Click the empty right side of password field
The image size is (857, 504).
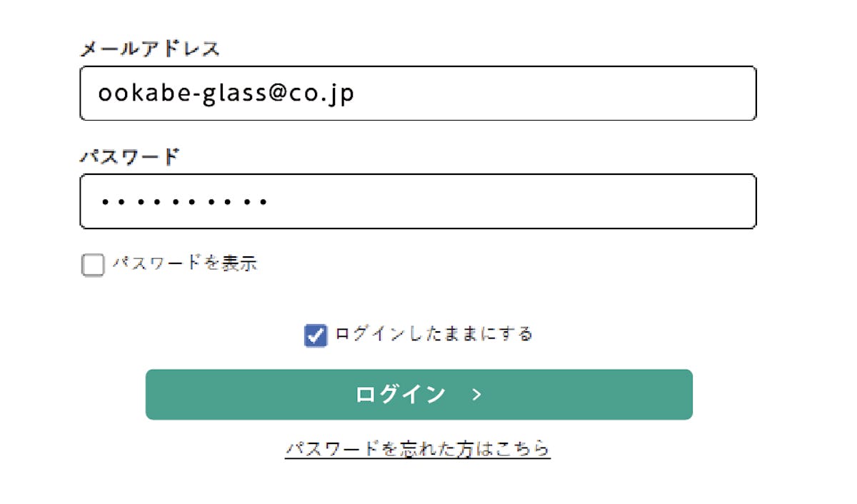pyautogui.click(x=557, y=201)
